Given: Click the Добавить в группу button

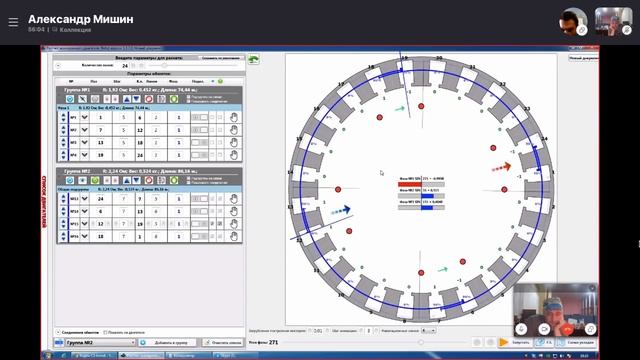Looking at the screenshot, I should (168, 342).
